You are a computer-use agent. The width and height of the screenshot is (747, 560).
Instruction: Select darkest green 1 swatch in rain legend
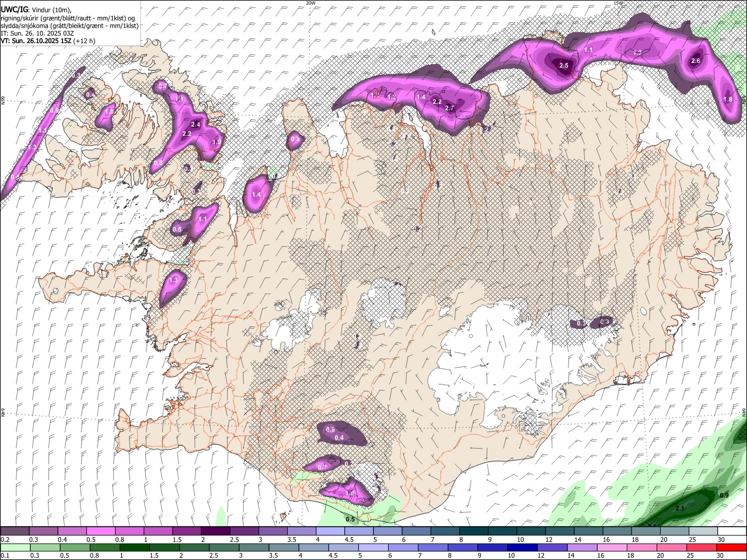pos(134,547)
